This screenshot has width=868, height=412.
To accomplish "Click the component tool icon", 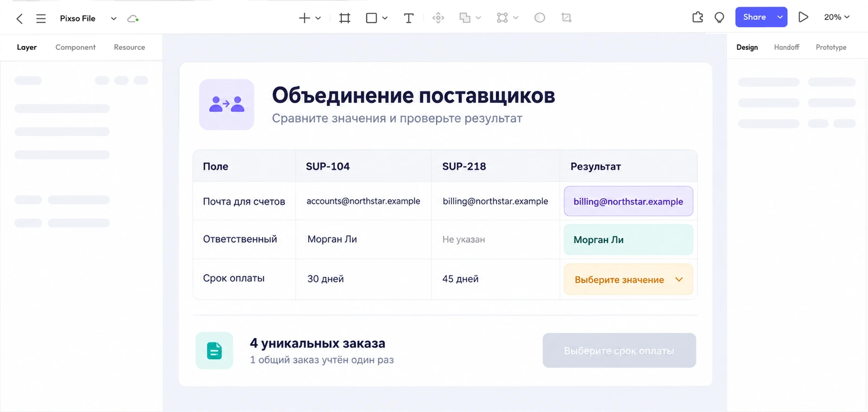I will pos(438,18).
